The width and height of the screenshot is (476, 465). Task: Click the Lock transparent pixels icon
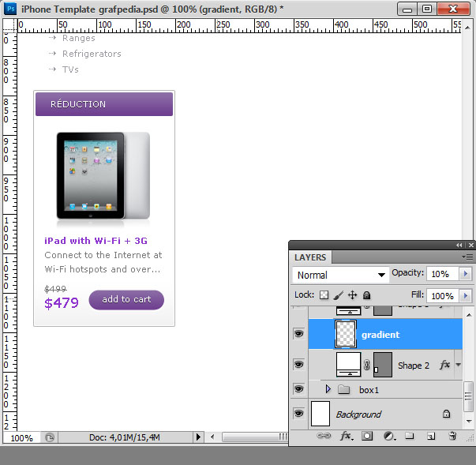pos(324,295)
